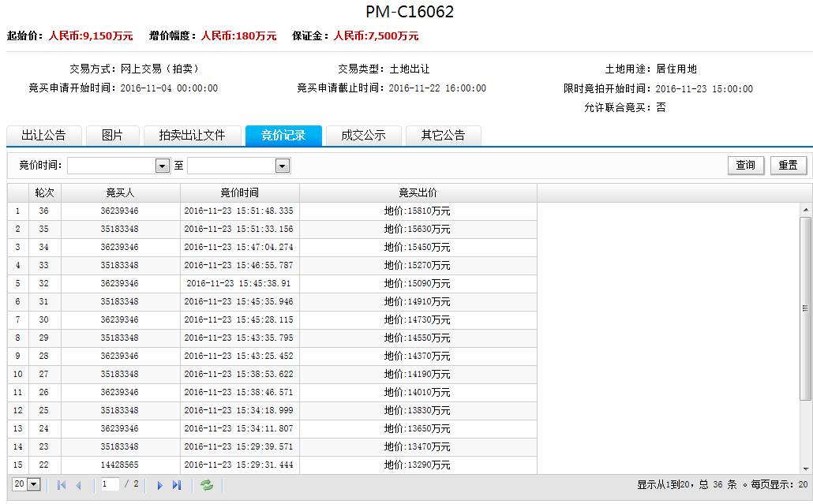Switch to the 出让公告 tab
The height and width of the screenshot is (504, 813).
[43, 136]
